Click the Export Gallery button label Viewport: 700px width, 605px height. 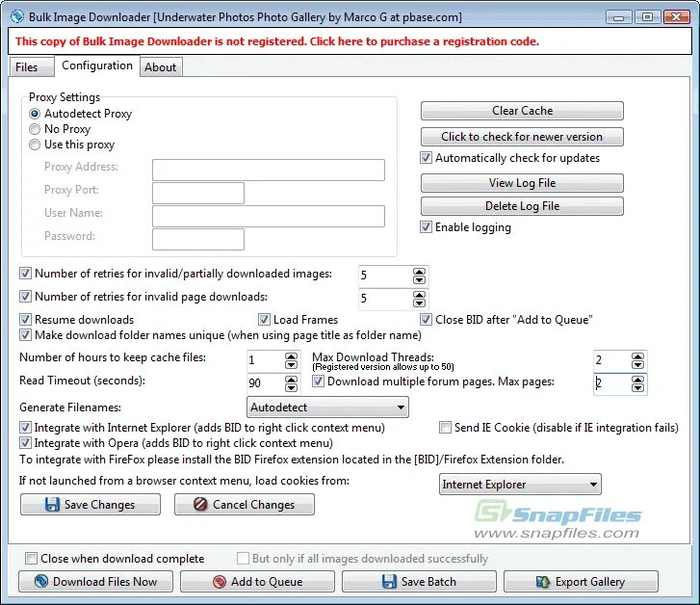pos(589,581)
